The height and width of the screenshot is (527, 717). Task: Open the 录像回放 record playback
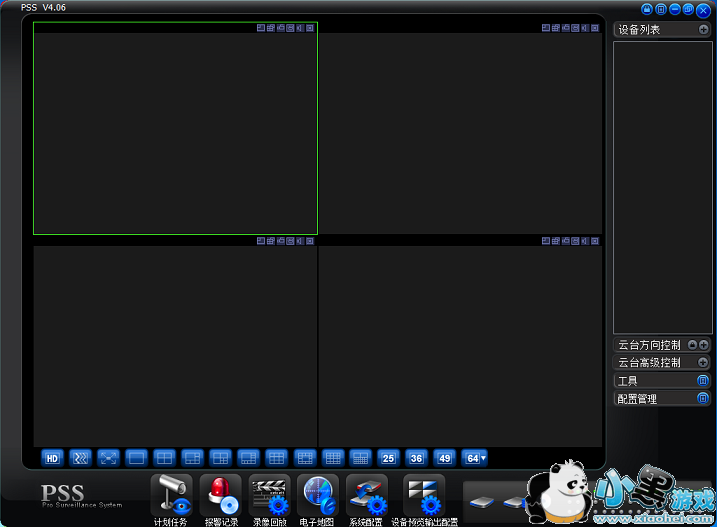pos(270,495)
